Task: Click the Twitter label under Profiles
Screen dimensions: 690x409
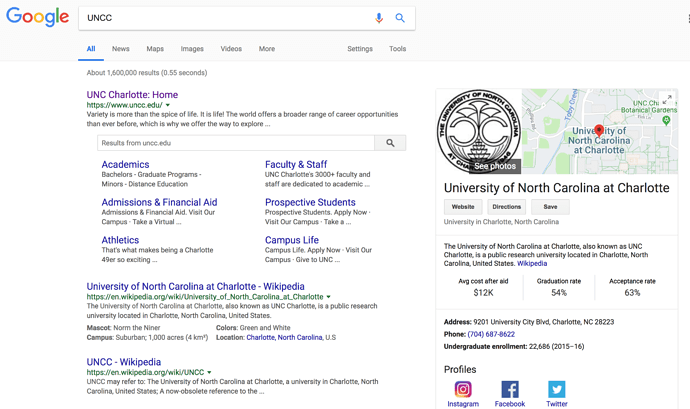Action: (557, 404)
